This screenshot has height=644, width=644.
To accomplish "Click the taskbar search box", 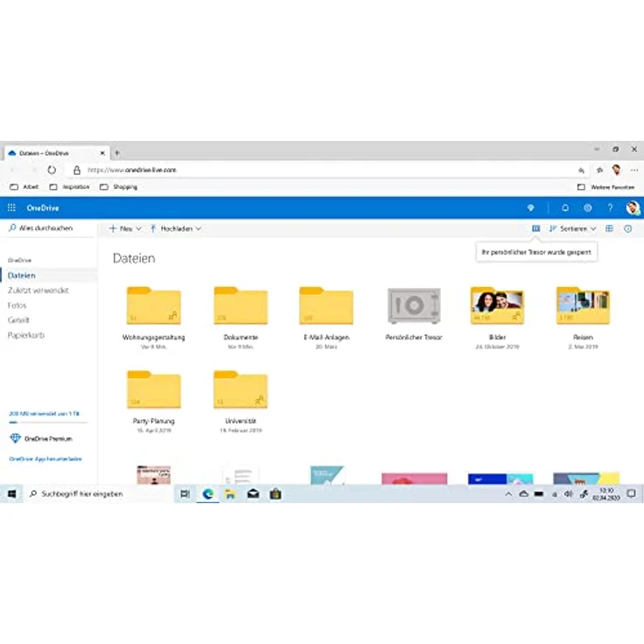I will tap(100, 493).
